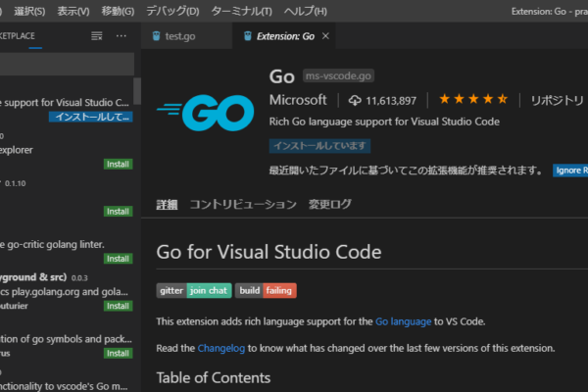Click the Go for Visual Studio Code heading
Image resolution: width=588 pixels, height=392 pixels.
[269, 252]
